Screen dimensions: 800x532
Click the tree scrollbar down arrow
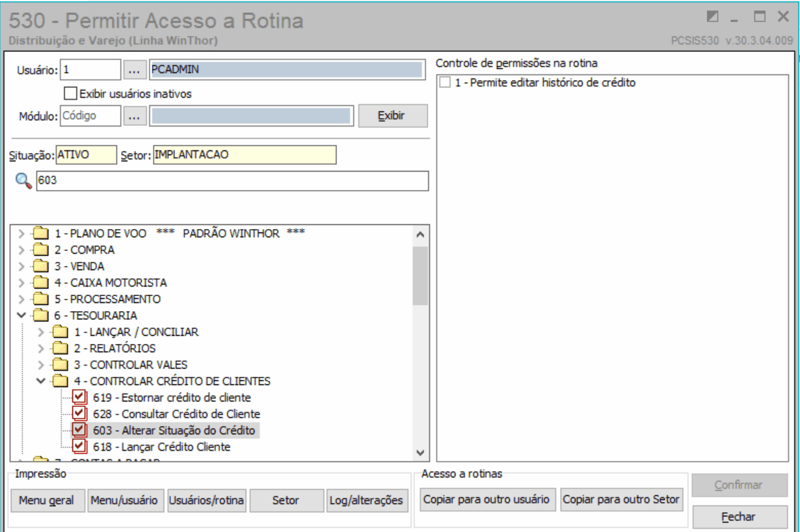[420, 453]
